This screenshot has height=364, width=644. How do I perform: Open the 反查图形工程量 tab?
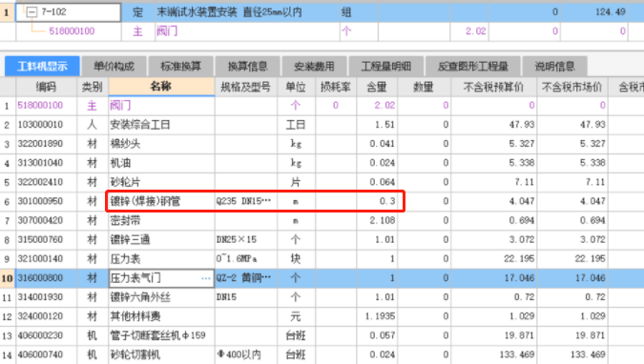click(x=472, y=66)
